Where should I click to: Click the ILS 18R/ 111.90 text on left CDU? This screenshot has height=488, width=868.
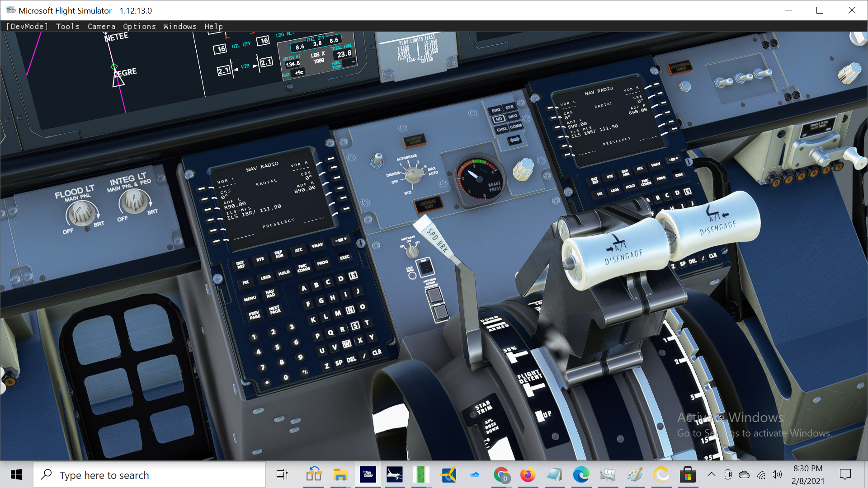pyautogui.click(x=254, y=211)
